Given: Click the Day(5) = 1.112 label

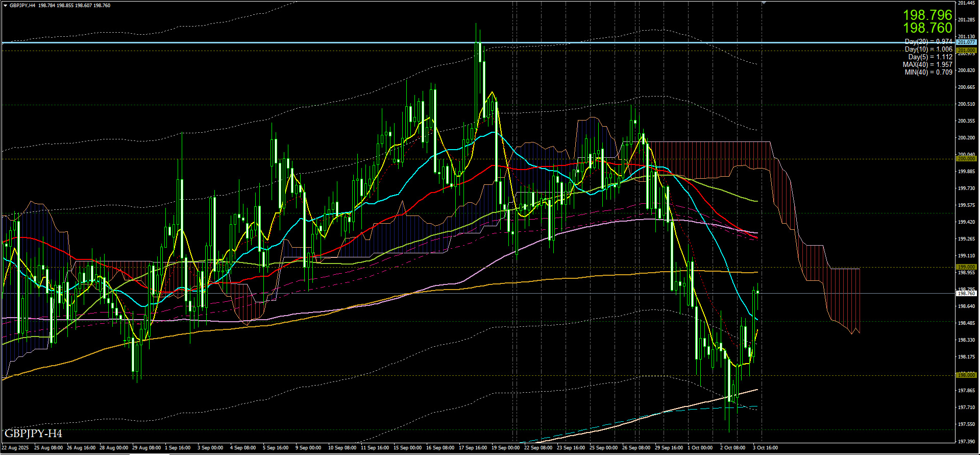Looking at the screenshot, I should coord(930,57).
